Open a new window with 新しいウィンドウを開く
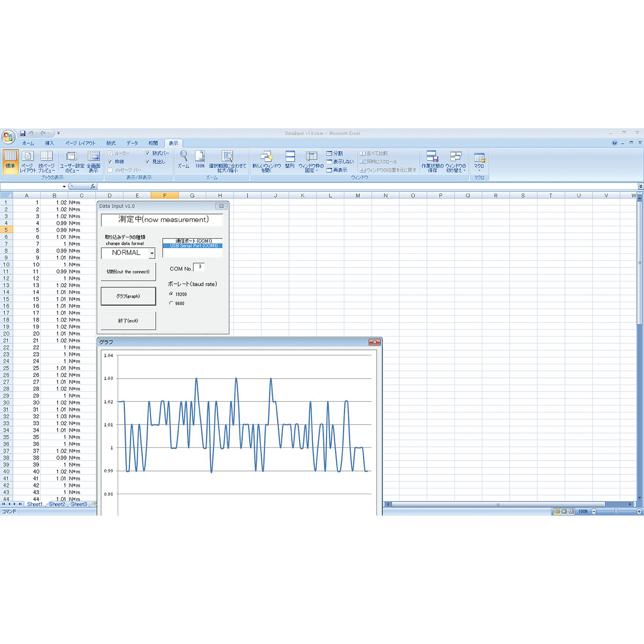The width and height of the screenshot is (644, 644). (x=266, y=161)
